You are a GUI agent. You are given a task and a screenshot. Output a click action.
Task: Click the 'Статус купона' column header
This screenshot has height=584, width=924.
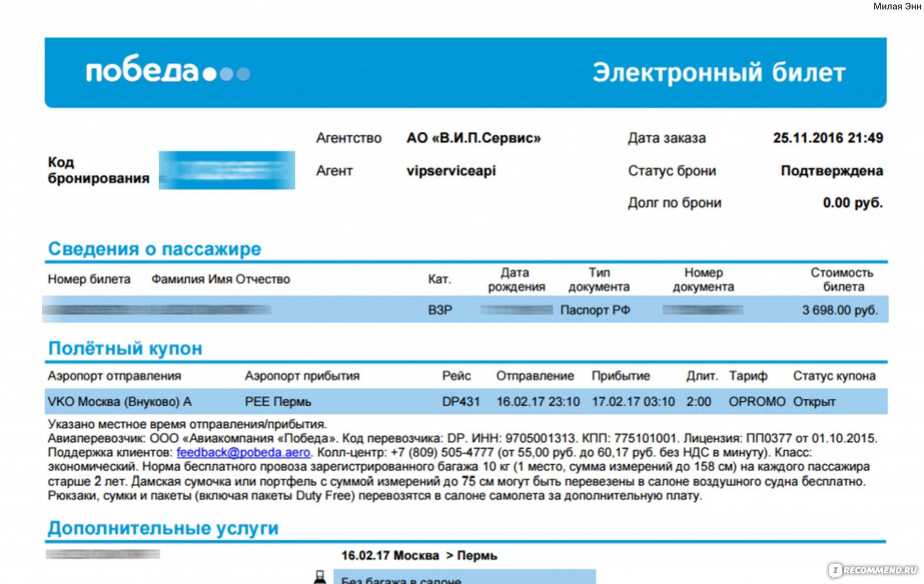tap(834, 376)
